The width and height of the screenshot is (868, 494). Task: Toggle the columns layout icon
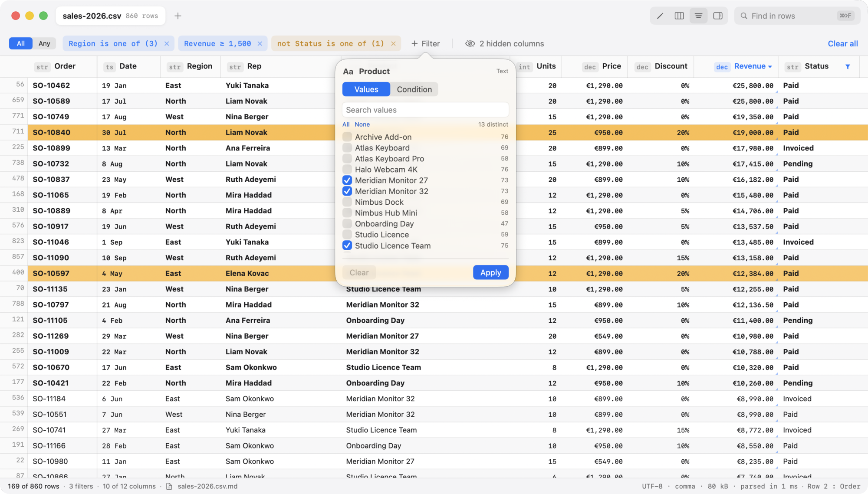[679, 16]
